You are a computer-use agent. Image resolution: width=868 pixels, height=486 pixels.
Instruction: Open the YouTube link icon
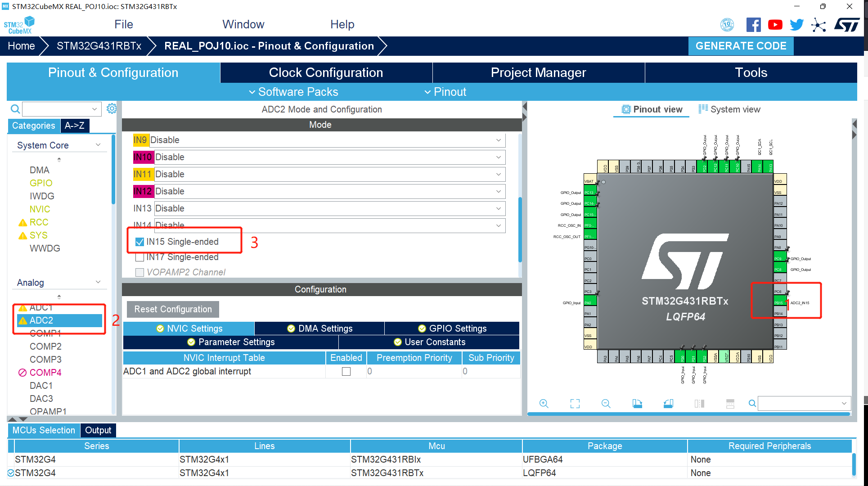point(775,25)
